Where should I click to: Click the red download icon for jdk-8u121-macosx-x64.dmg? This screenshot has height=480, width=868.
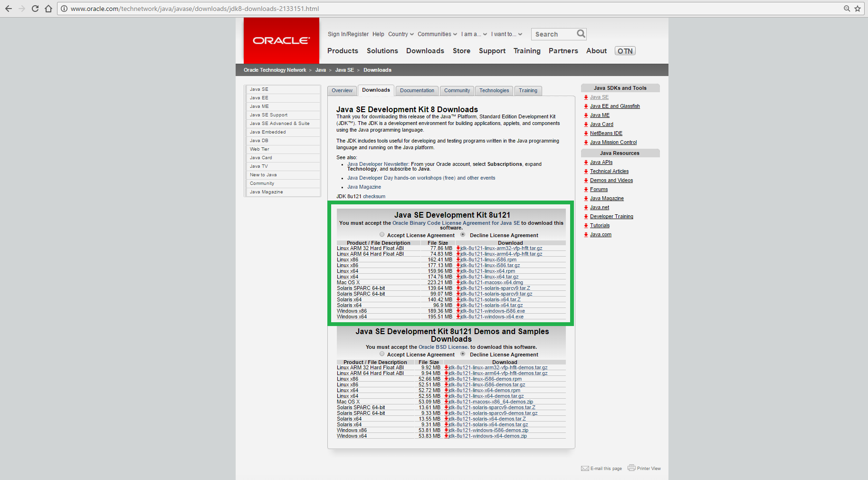(x=458, y=282)
